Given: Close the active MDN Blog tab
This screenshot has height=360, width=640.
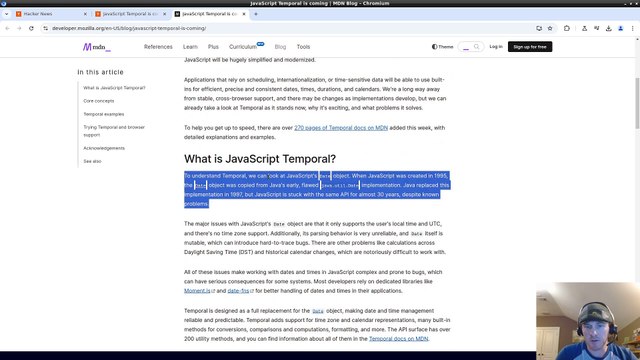Looking at the screenshot, I should [244, 14].
